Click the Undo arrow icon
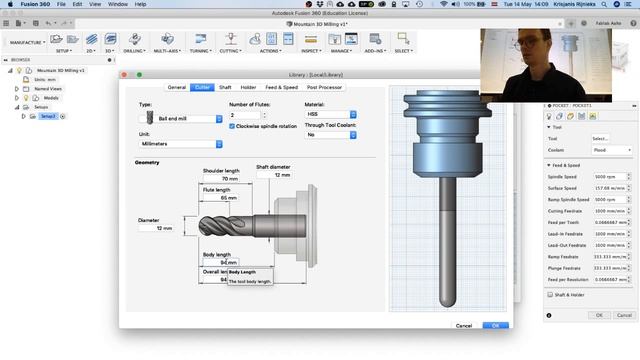Image resolution: width=640 pixels, height=360 pixels. (x=49, y=24)
